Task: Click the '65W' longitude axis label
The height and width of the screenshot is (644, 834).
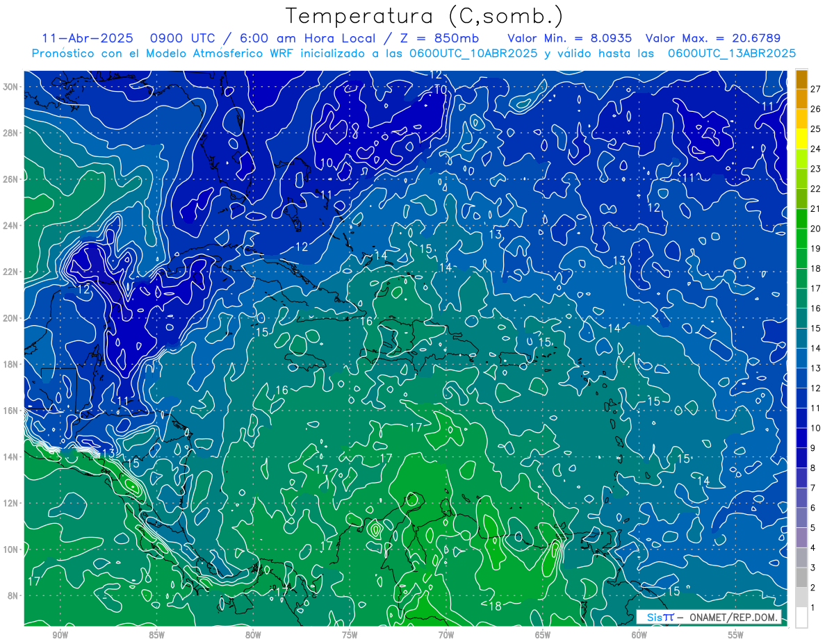Action: pos(543,635)
